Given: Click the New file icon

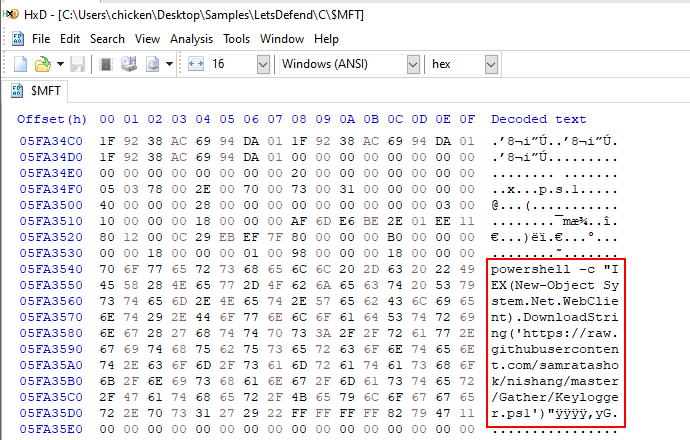Looking at the screenshot, I should point(20,64).
